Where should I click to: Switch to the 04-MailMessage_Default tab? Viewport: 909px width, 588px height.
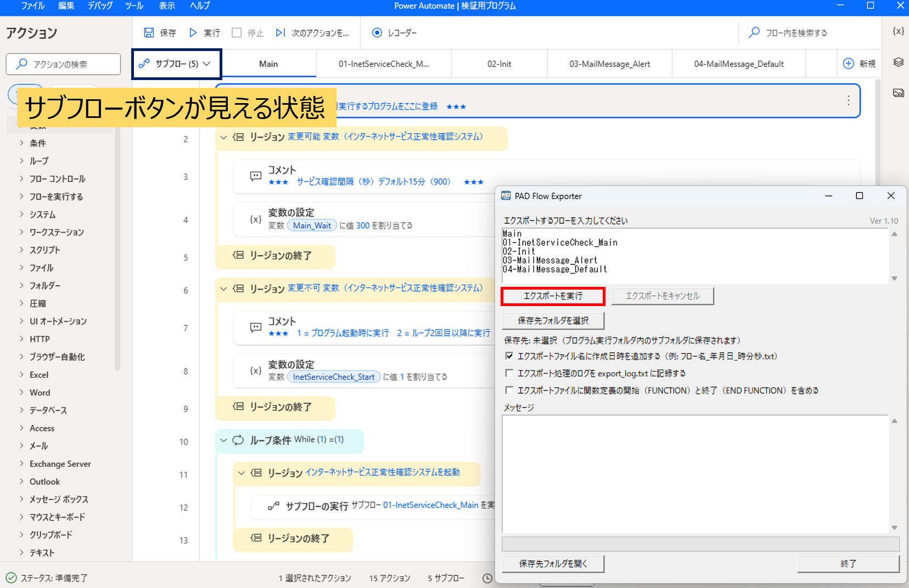pos(738,64)
